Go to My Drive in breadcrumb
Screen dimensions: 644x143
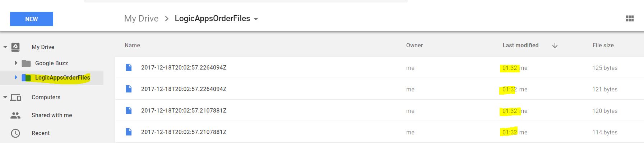coord(141,19)
